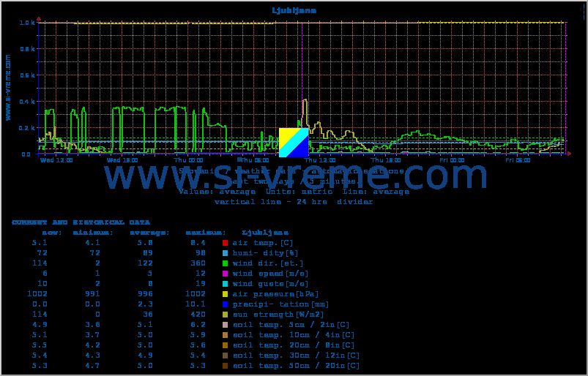
Task: Click the humidity legend square
Action: [x=226, y=253]
